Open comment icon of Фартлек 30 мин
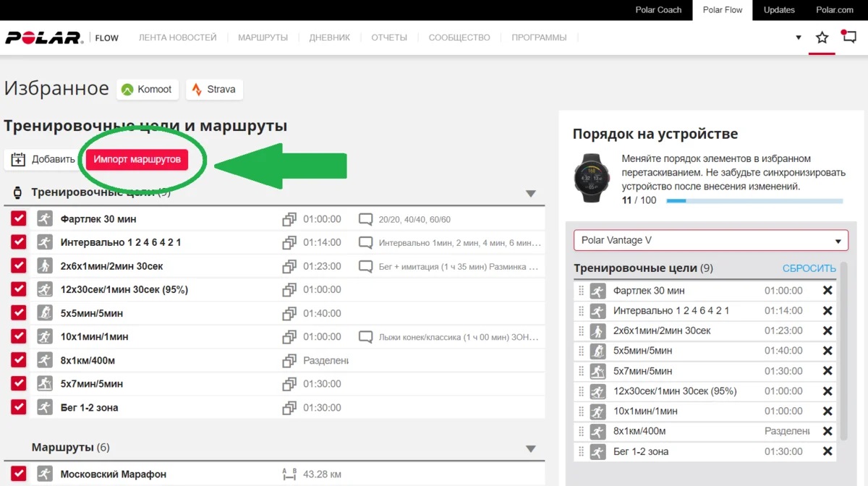The image size is (868, 486). click(366, 219)
